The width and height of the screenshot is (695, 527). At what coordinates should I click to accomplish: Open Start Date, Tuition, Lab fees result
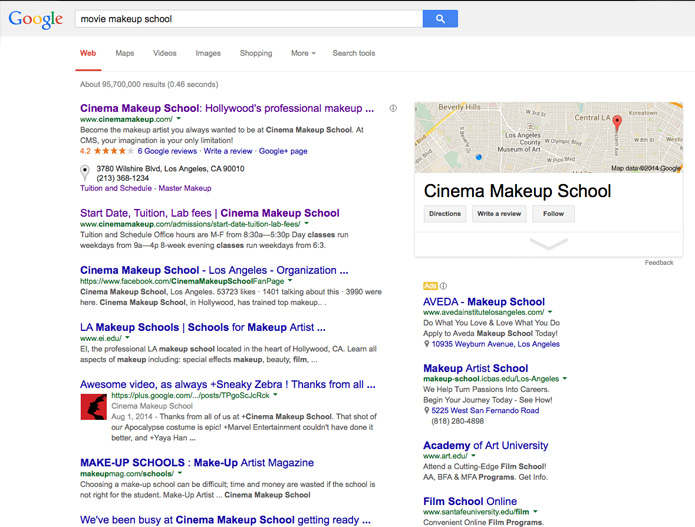[x=210, y=213]
